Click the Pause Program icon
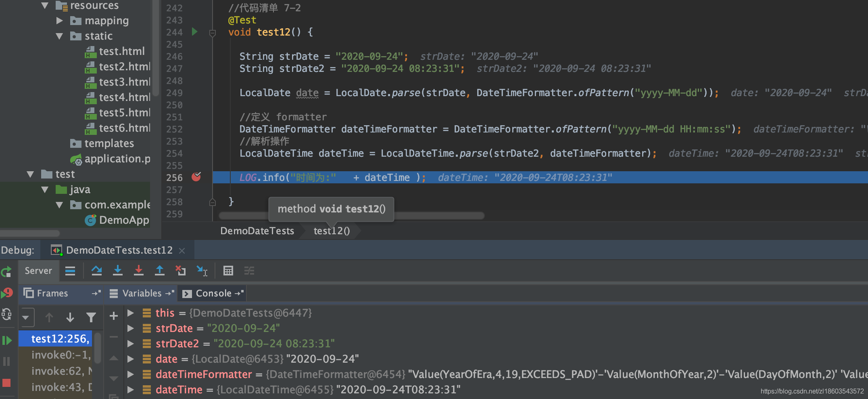868x399 pixels. pyautogui.click(x=6, y=361)
